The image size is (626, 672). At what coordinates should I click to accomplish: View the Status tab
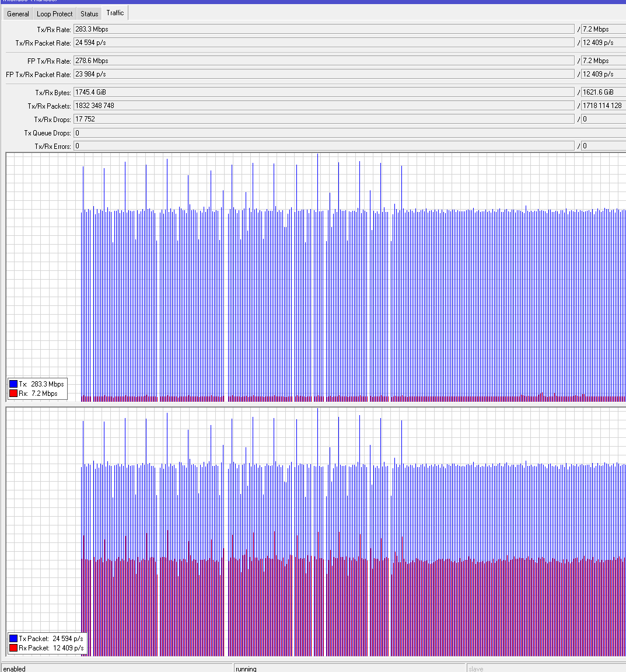click(x=89, y=13)
